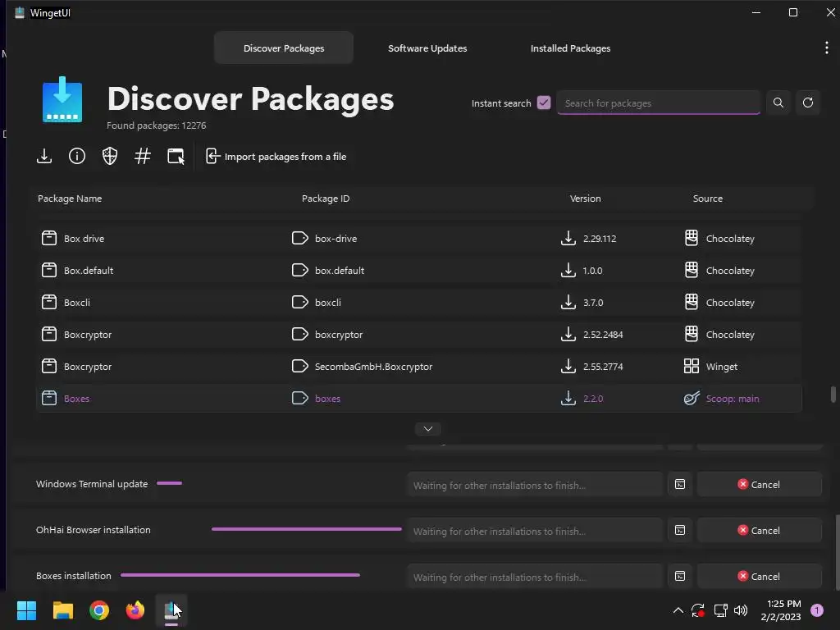Image resolution: width=840 pixels, height=630 pixels.
Task: Click the Search for packages field
Action: [659, 103]
